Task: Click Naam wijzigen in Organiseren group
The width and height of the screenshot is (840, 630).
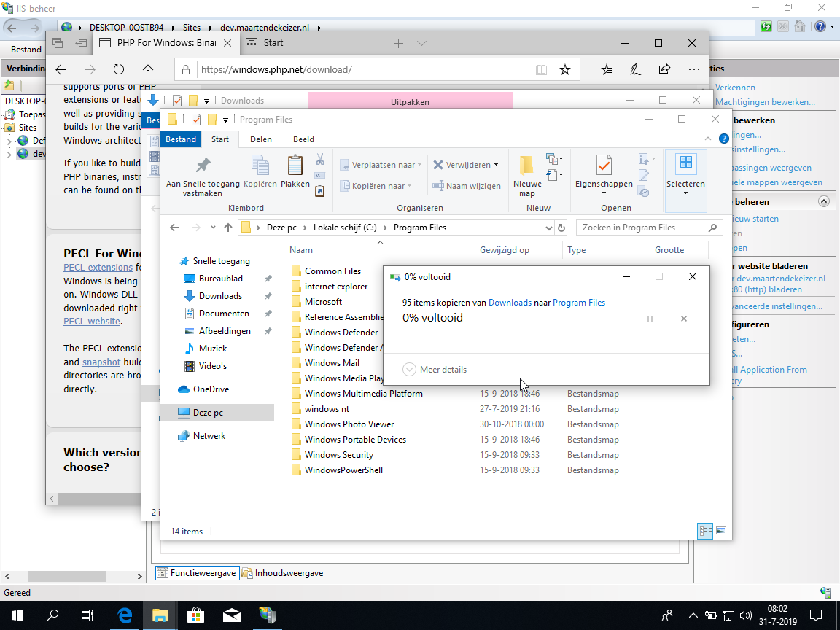Action: [x=467, y=186]
